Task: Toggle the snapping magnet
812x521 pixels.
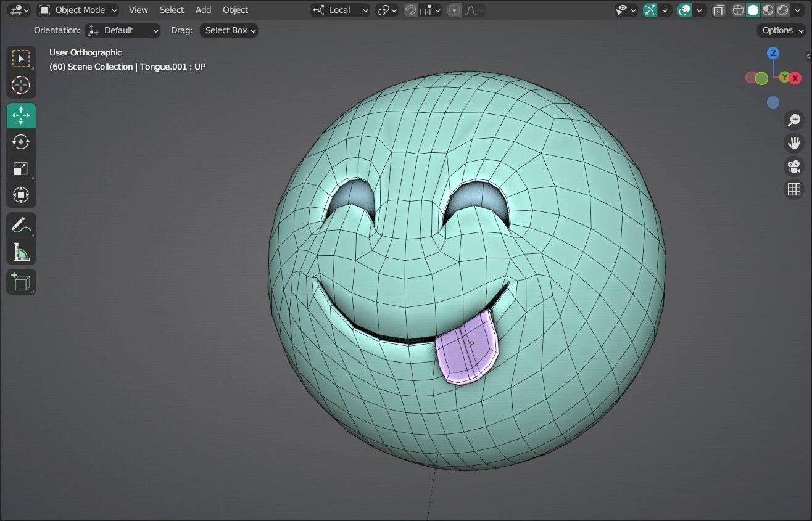Action: [x=410, y=10]
